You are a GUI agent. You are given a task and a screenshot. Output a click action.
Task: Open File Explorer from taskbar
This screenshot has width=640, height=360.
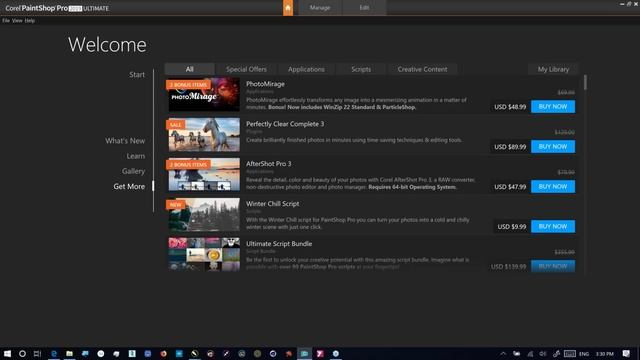[x=69, y=354]
